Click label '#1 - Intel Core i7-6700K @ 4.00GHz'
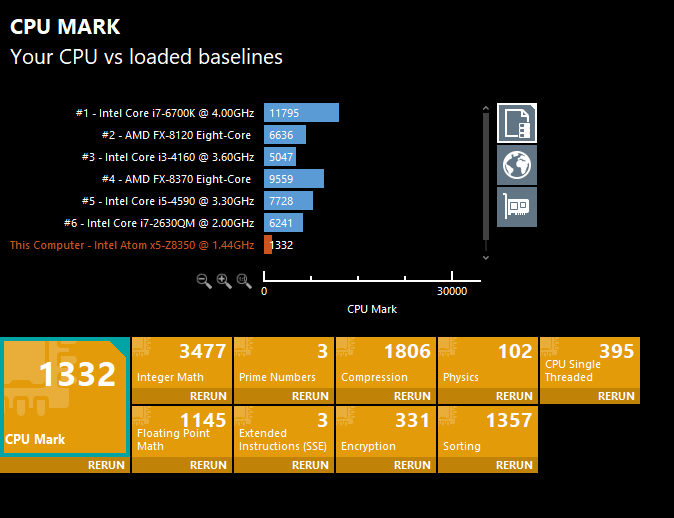This screenshot has width=674, height=518. point(165,113)
